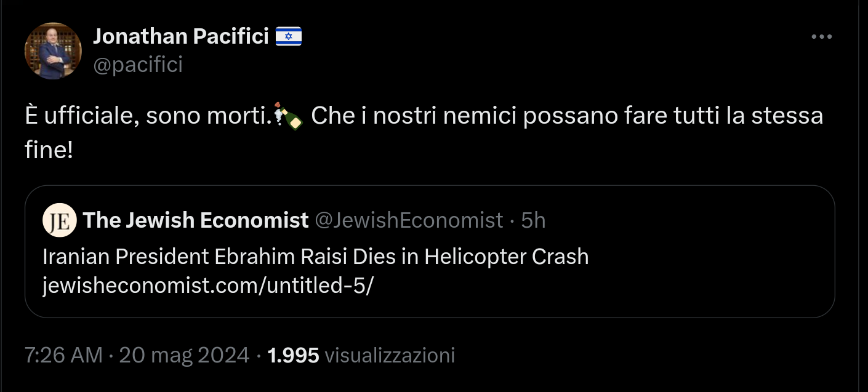Screen dimensions: 868x392
Task: Click The Jewish Economist display name
Action: [x=195, y=220]
